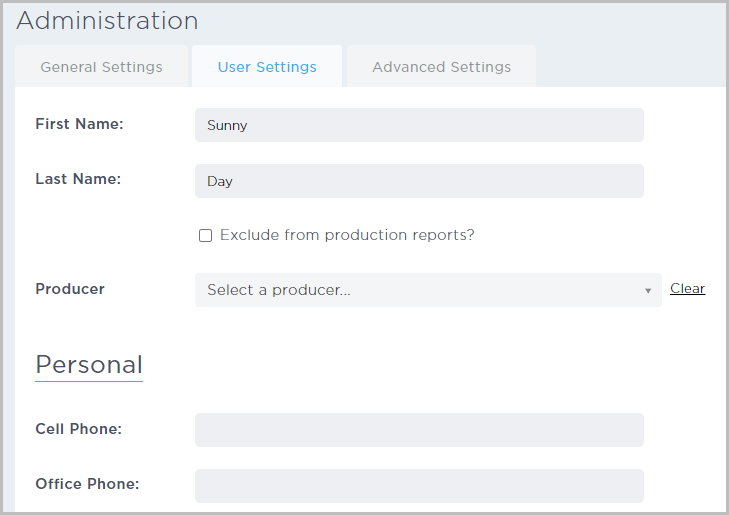
Task: Click the Office Phone label
Action: click(87, 484)
